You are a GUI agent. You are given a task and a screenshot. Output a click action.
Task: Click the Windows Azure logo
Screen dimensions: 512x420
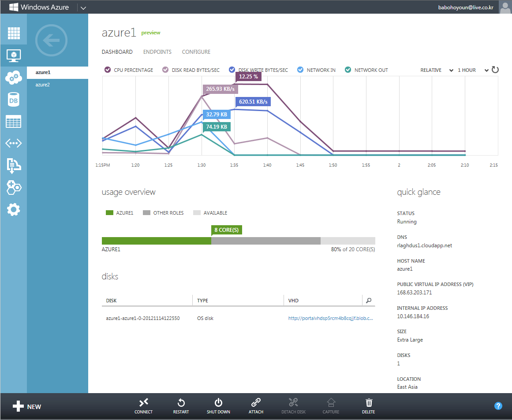[x=39, y=7]
